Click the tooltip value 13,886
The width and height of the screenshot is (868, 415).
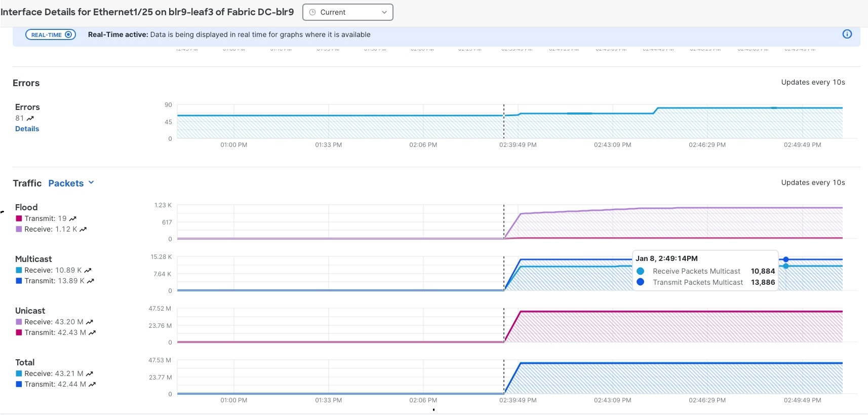(763, 282)
